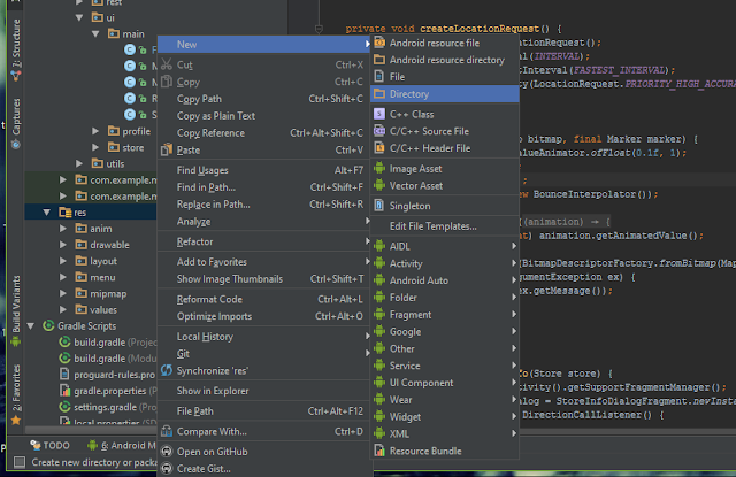Click the C/C++ Source File icon
736x477 pixels.
[x=379, y=131]
